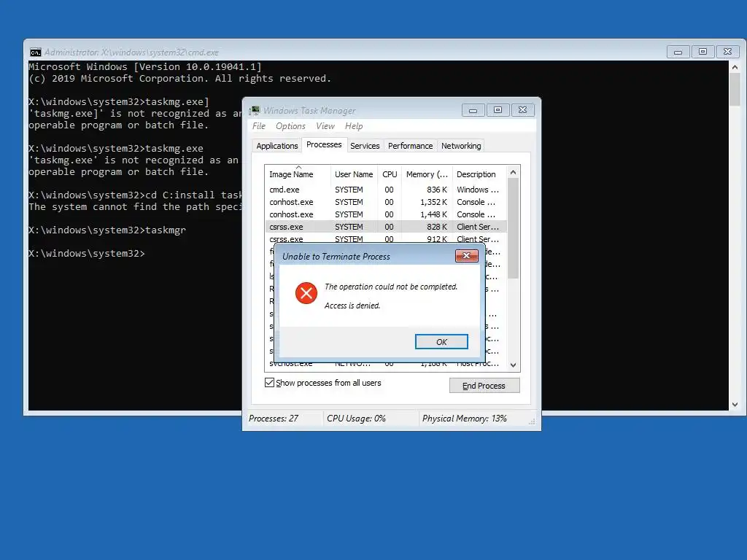Sort by CPU column header
The width and height of the screenshot is (747, 560).
390,174
